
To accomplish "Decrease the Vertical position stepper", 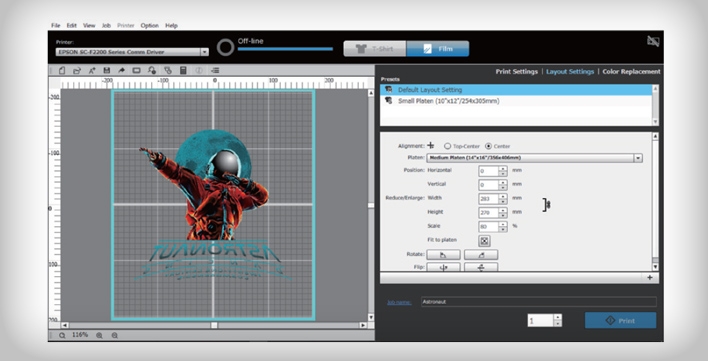I will 503,188.
